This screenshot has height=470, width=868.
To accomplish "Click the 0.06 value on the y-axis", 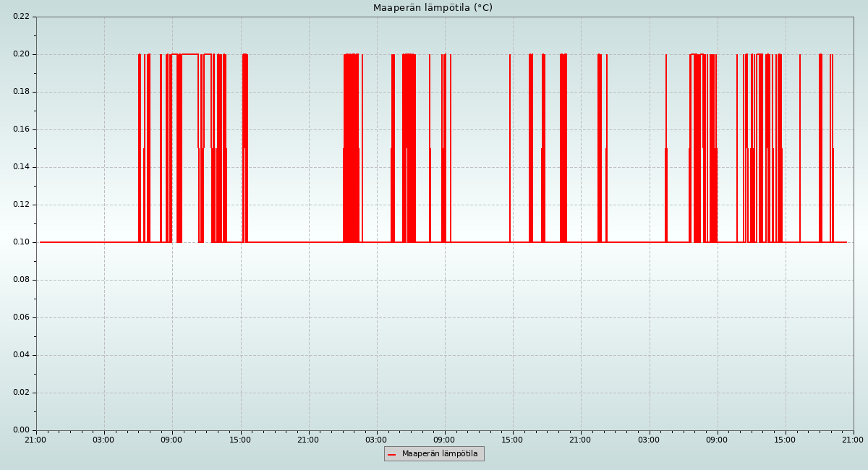I will (x=21, y=317).
